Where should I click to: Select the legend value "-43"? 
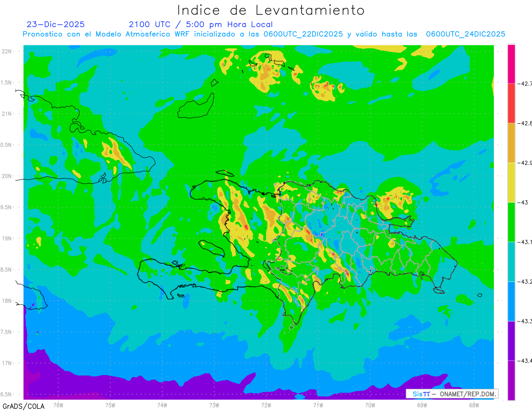pyautogui.click(x=524, y=202)
